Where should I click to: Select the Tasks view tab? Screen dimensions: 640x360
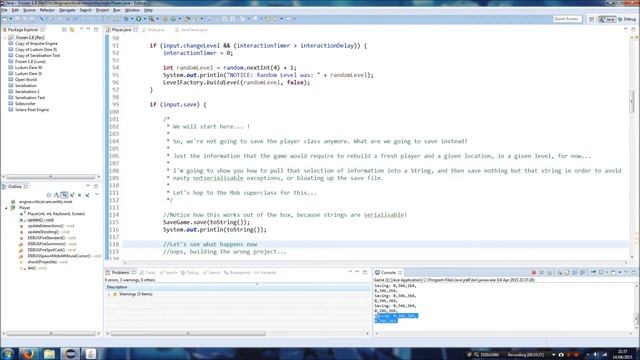(148, 273)
